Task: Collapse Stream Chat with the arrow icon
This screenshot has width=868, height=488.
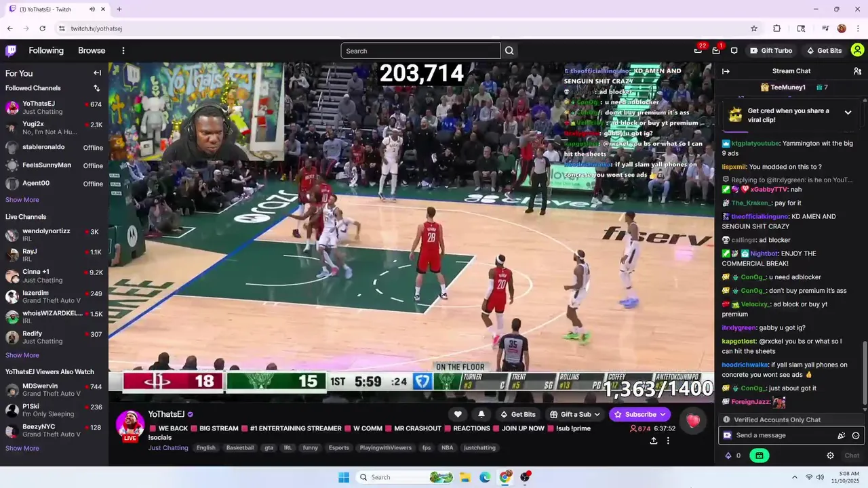Action: (x=726, y=71)
